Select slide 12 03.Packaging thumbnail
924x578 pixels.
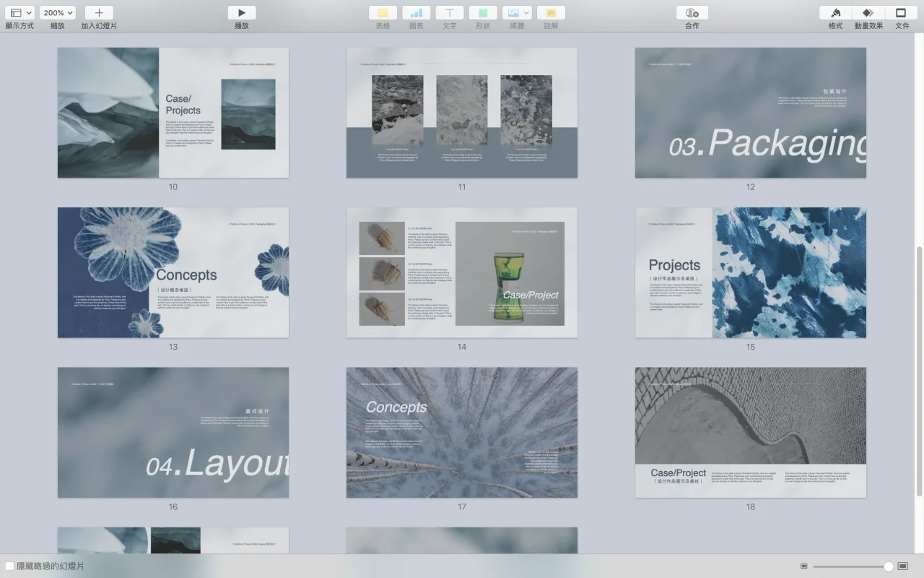coord(751,113)
